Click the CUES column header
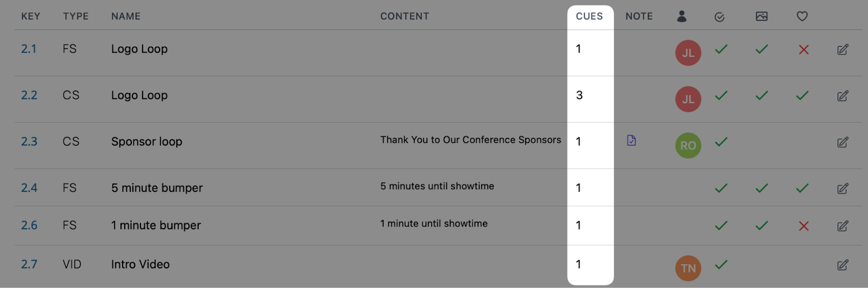Screen dimensions: 868x288 tap(589, 16)
